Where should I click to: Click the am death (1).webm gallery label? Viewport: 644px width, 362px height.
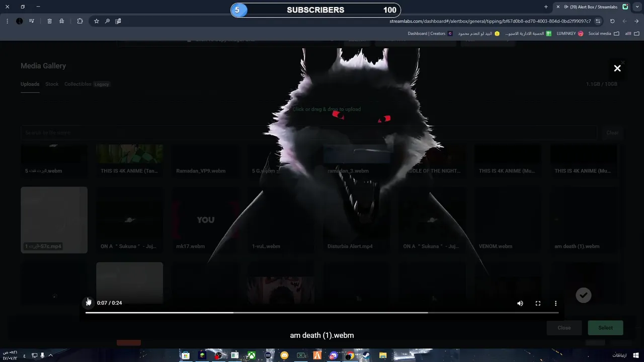[577, 246]
